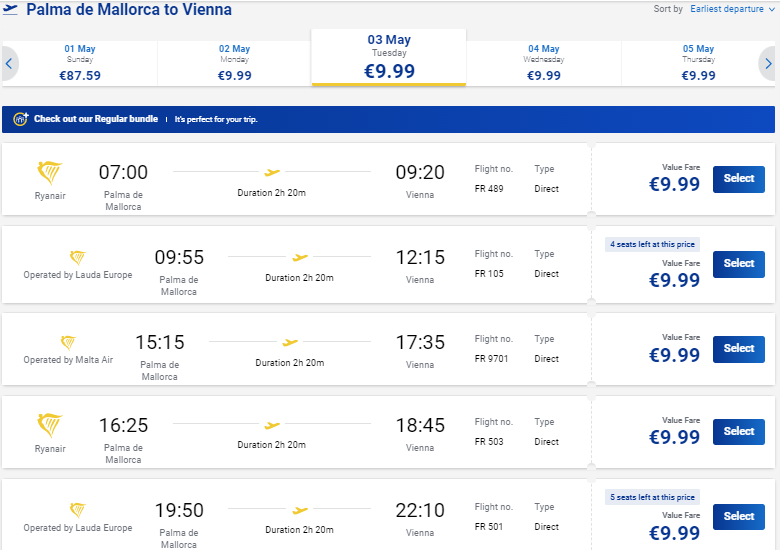The width and height of the screenshot is (780, 550).
Task: Click the Regular bundle banner icon
Action: (21, 119)
